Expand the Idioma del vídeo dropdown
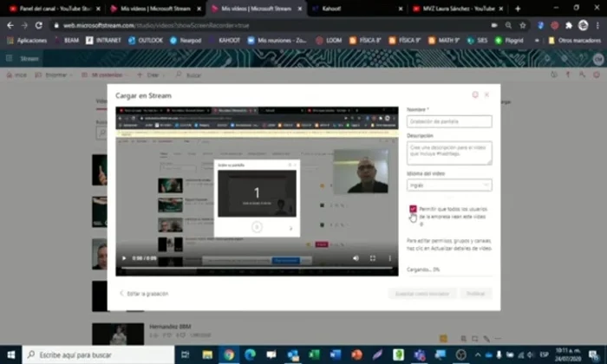 [448, 185]
